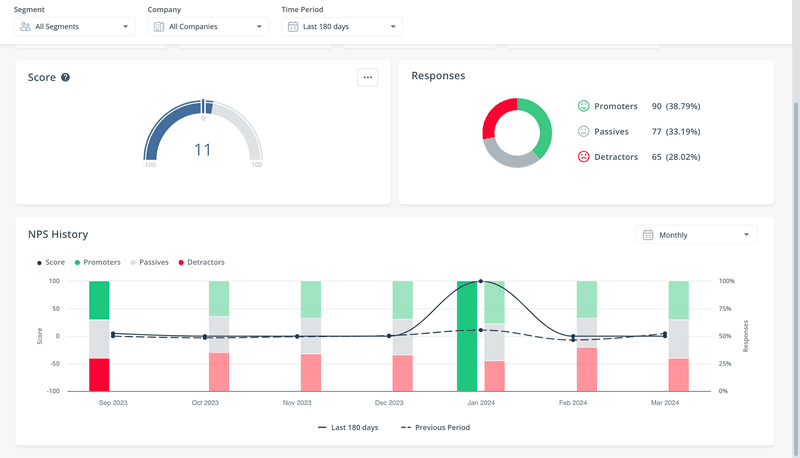Click the score value 11 in gauge

[x=203, y=149]
